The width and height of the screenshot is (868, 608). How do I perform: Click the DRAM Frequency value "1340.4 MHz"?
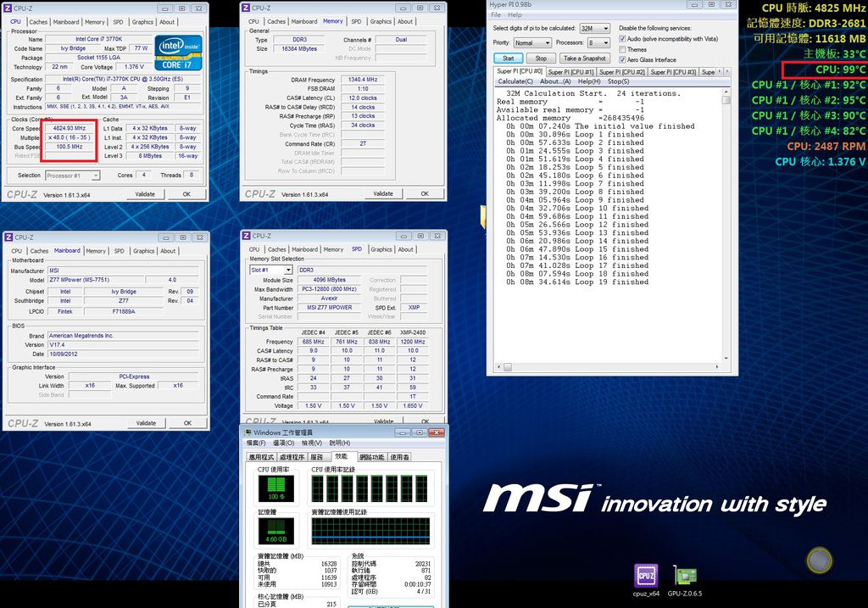(363, 80)
